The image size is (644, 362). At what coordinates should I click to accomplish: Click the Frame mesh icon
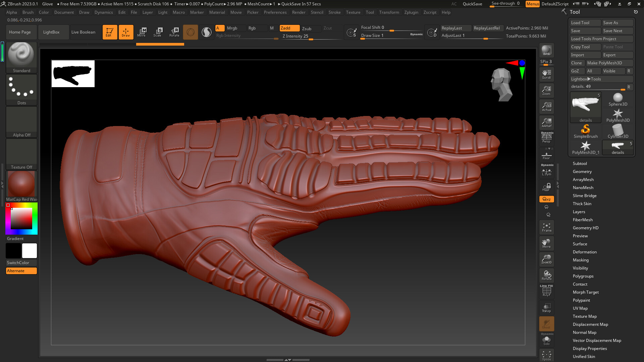[x=546, y=227]
